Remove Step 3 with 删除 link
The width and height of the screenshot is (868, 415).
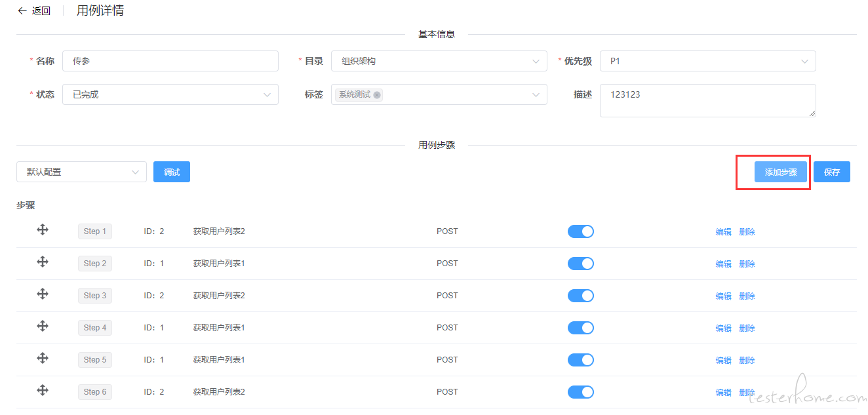tap(747, 296)
